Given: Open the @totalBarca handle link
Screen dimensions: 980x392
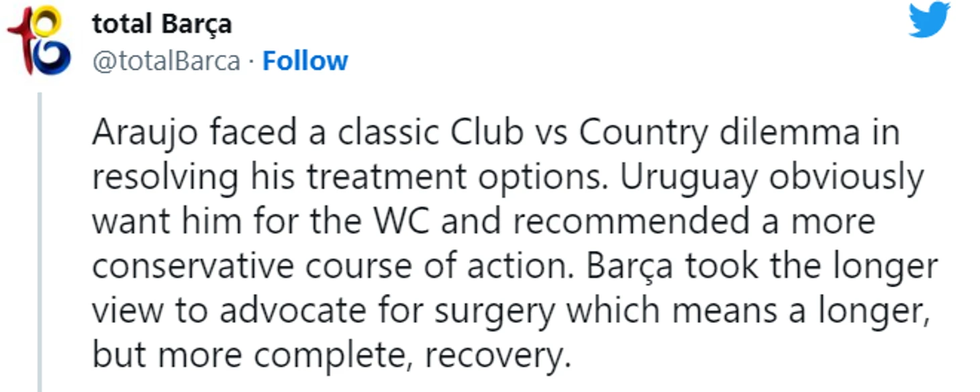Looking at the screenshot, I should click(166, 61).
